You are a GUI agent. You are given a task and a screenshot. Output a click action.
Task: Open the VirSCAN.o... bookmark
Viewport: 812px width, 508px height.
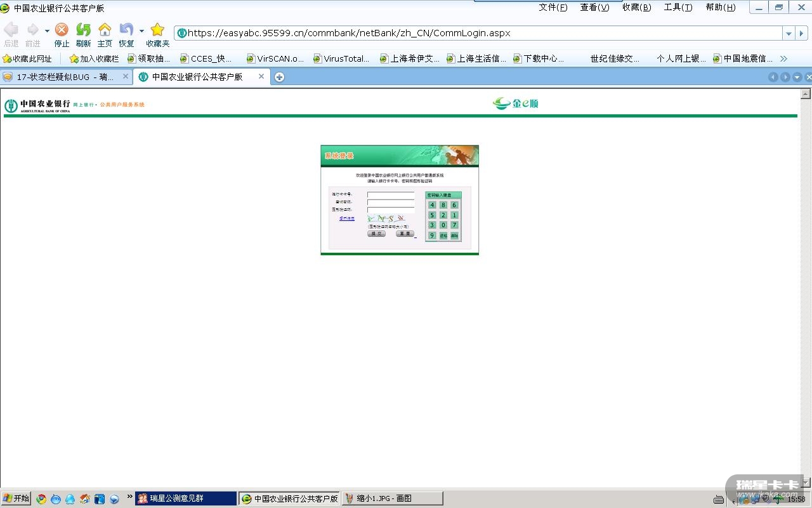(275, 58)
